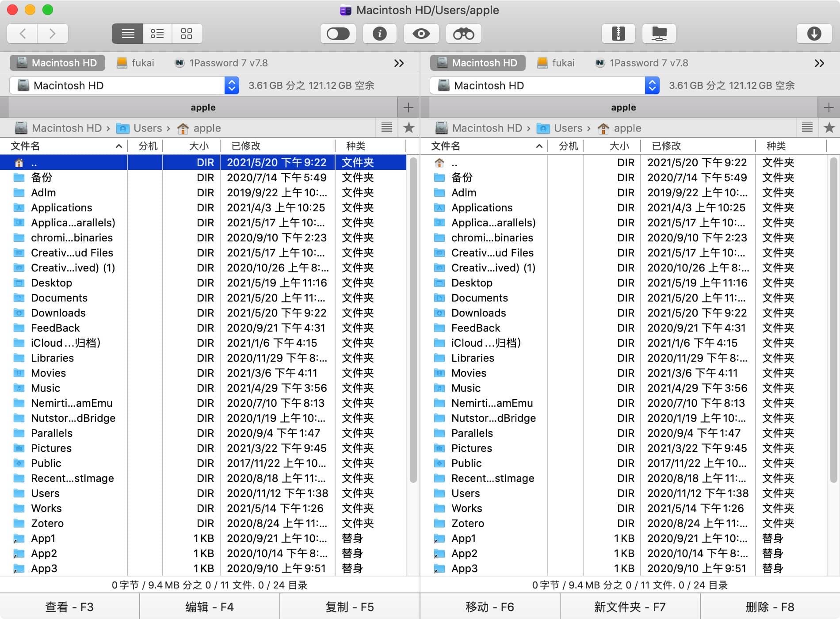Sort right panel by 大小 column
The image size is (840, 619).
point(612,146)
